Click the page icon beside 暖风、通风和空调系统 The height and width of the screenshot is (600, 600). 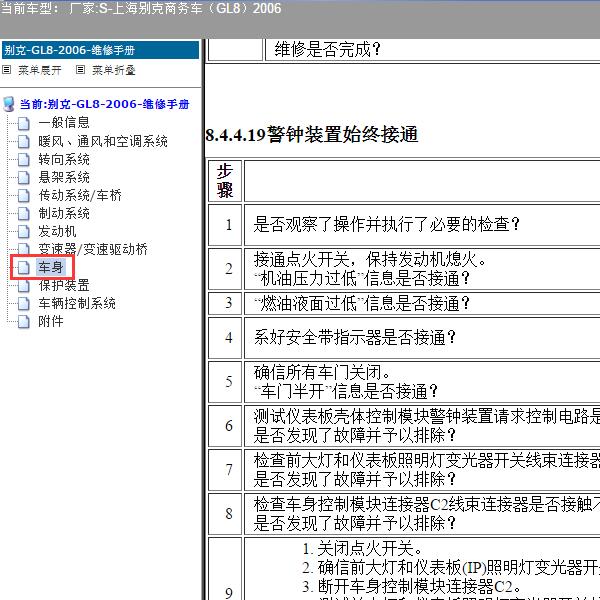click(23, 141)
